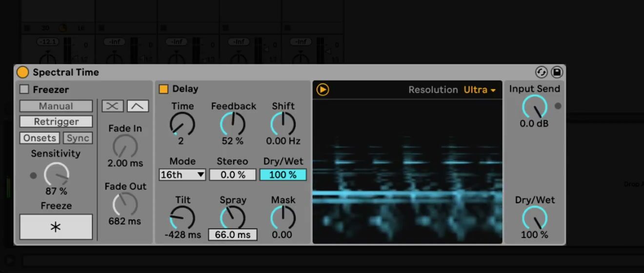This screenshot has height=273, width=644.
Task: Click the 0.0 dB input send value
Action: pos(534,124)
